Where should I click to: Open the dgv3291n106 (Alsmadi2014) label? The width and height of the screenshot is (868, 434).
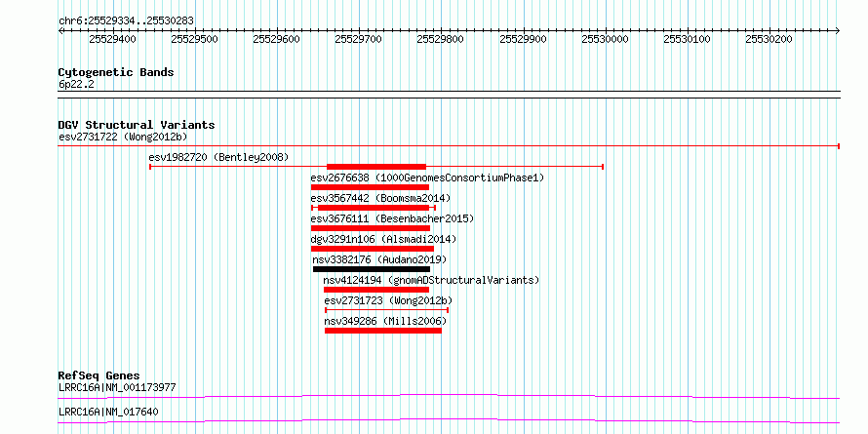(383, 239)
